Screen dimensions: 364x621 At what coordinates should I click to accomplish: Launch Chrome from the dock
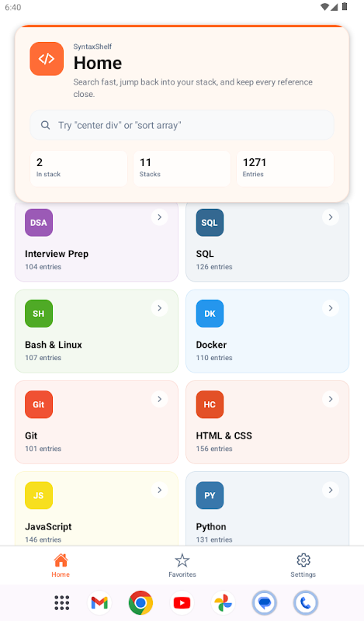pyautogui.click(x=140, y=603)
